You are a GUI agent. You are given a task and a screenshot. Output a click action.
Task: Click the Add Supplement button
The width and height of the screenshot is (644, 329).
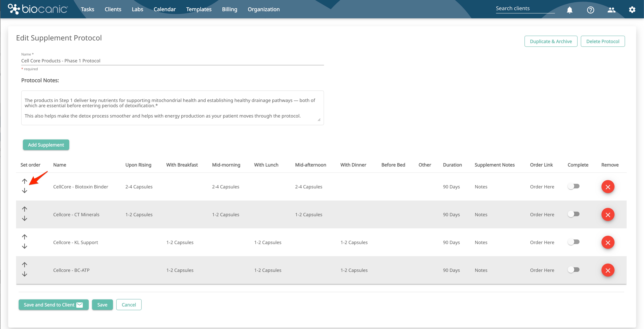coord(46,145)
